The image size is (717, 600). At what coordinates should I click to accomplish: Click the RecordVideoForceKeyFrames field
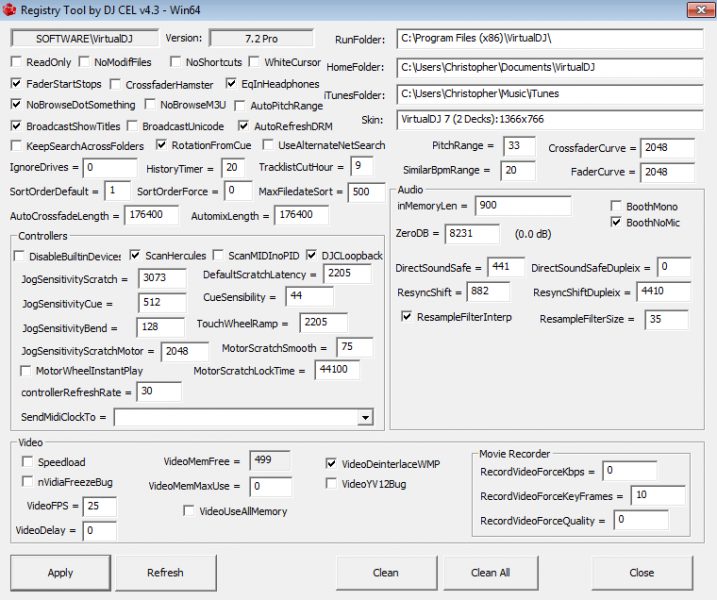[x=658, y=495]
